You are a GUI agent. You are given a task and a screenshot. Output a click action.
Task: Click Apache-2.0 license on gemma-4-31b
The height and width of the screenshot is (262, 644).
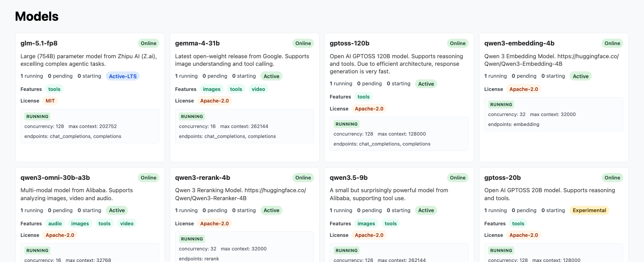[215, 100]
